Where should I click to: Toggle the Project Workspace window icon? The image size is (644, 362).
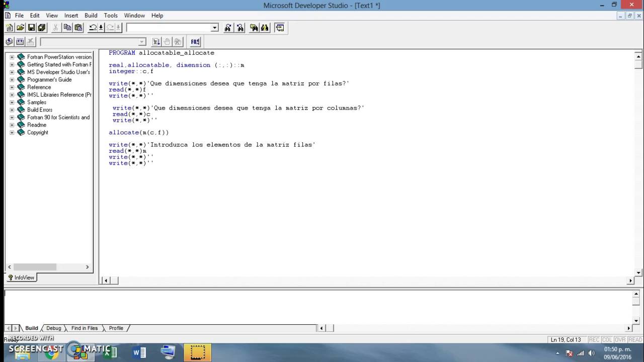coord(280,28)
